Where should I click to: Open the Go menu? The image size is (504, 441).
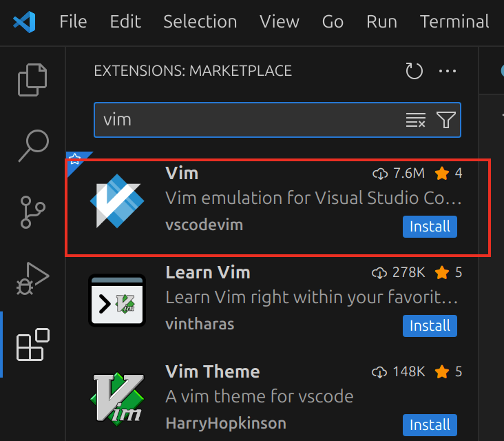coord(333,22)
